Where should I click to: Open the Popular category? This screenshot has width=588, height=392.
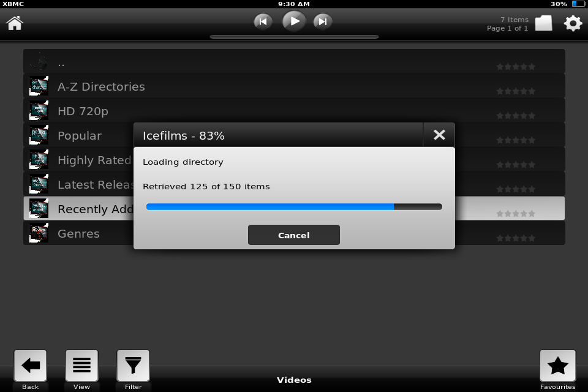coord(79,135)
